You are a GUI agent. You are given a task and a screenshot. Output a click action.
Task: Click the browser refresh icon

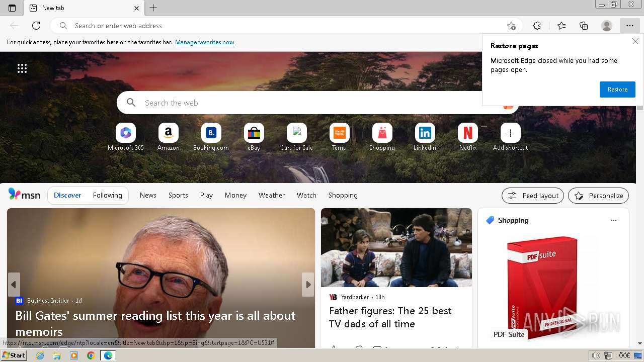pyautogui.click(x=36, y=26)
